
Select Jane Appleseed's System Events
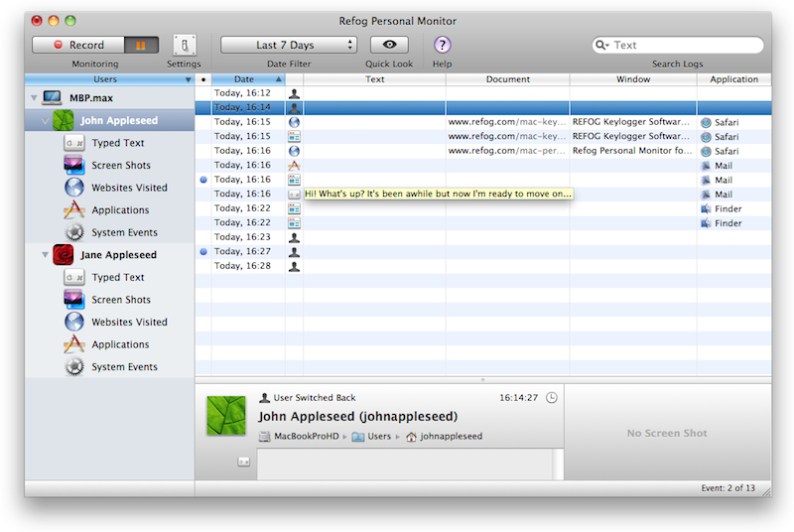point(123,367)
